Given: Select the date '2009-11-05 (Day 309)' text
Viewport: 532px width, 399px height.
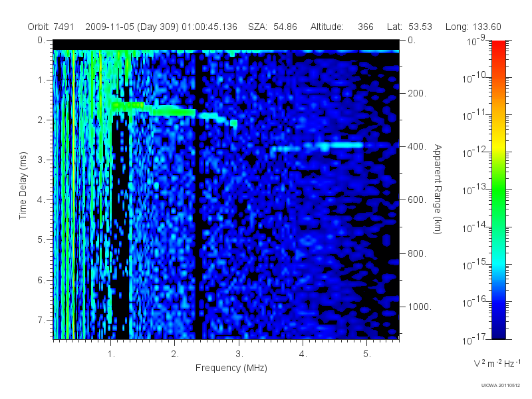Looking at the screenshot, I should point(132,27).
